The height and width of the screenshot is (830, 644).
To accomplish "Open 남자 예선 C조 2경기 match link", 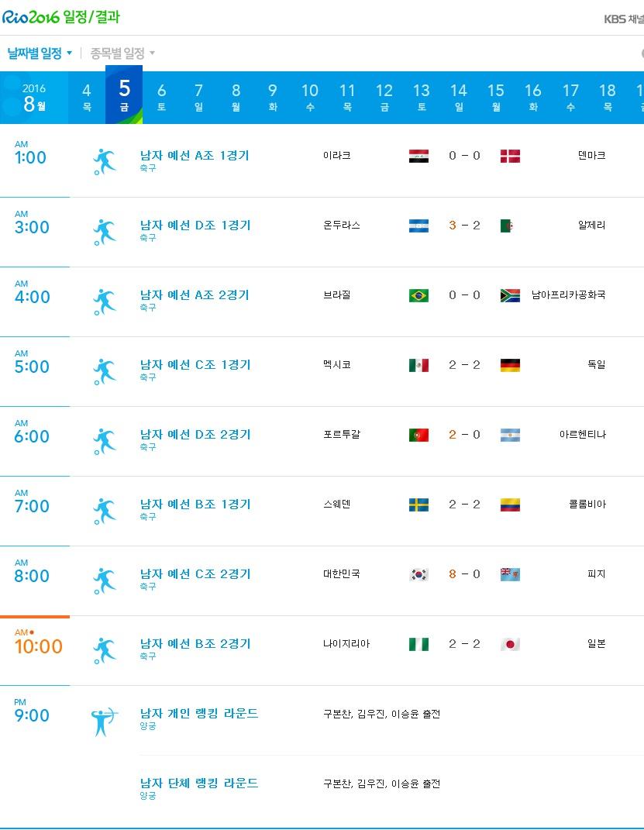I will (x=195, y=574).
